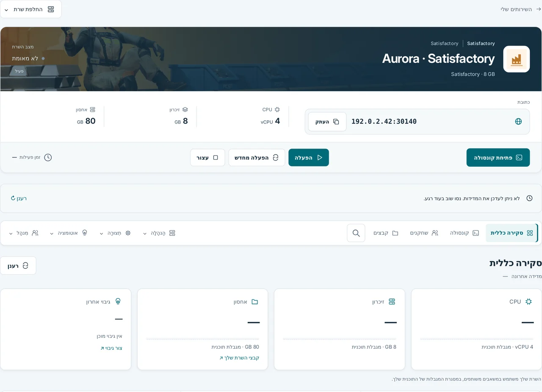
Task: Switch to the קונסולה tab
Action: click(465, 233)
